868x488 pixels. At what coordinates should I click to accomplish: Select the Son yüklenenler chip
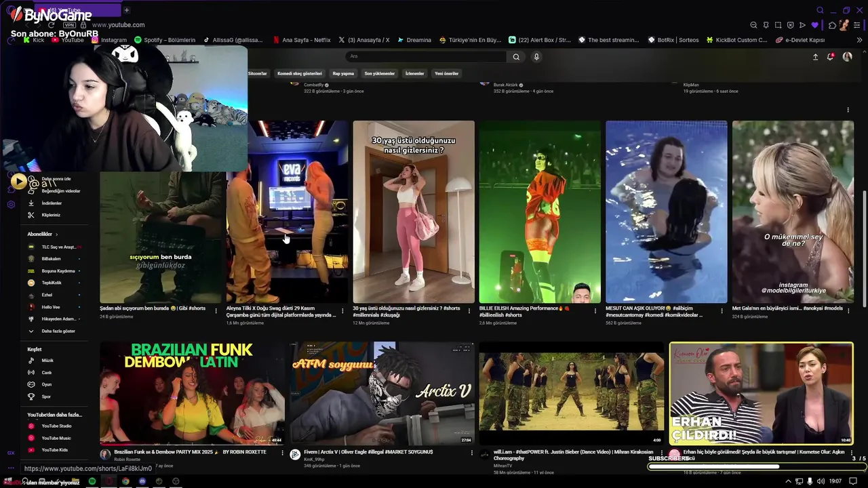tap(379, 73)
